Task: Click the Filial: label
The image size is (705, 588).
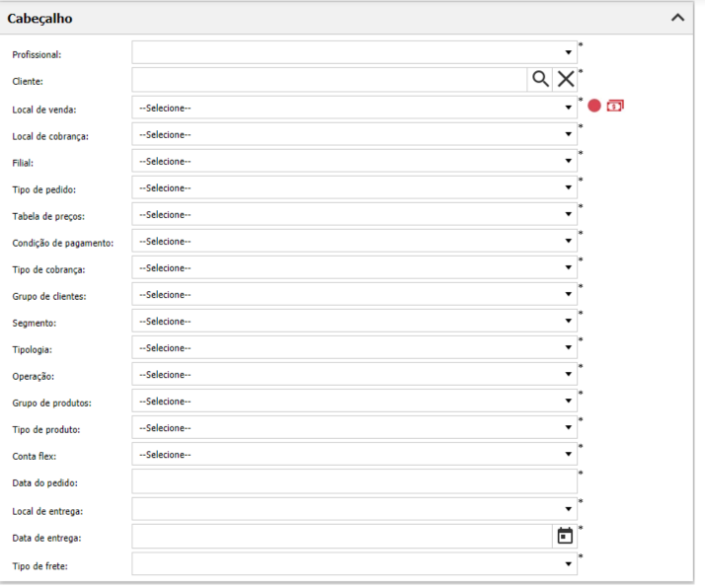Action: point(23,163)
